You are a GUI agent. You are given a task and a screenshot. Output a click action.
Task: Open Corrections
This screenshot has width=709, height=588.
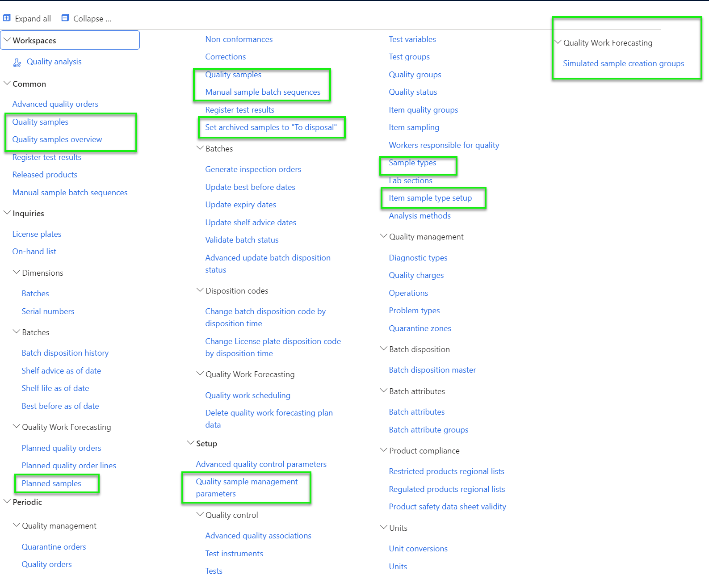(x=226, y=57)
